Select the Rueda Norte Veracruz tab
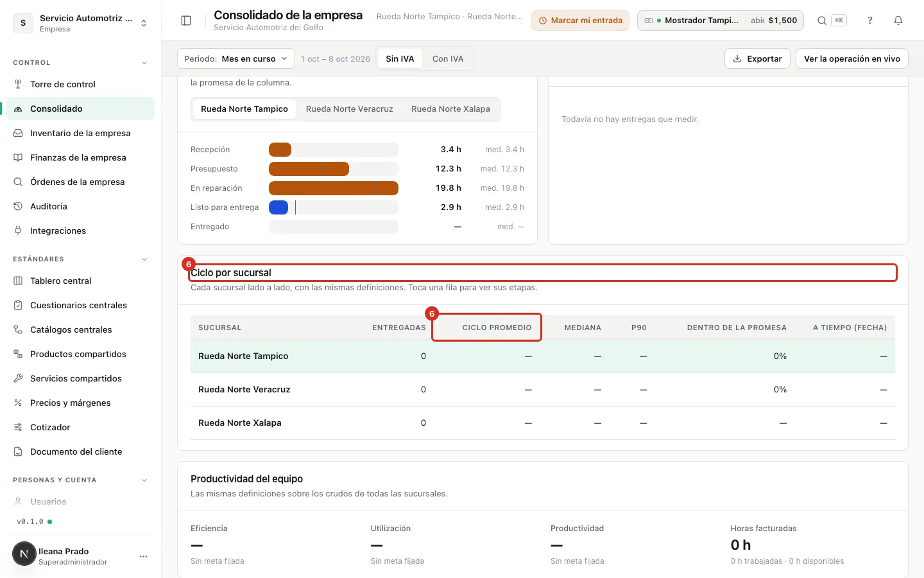The width and height of the screenshot is (924, 578). tap(350, 109)
